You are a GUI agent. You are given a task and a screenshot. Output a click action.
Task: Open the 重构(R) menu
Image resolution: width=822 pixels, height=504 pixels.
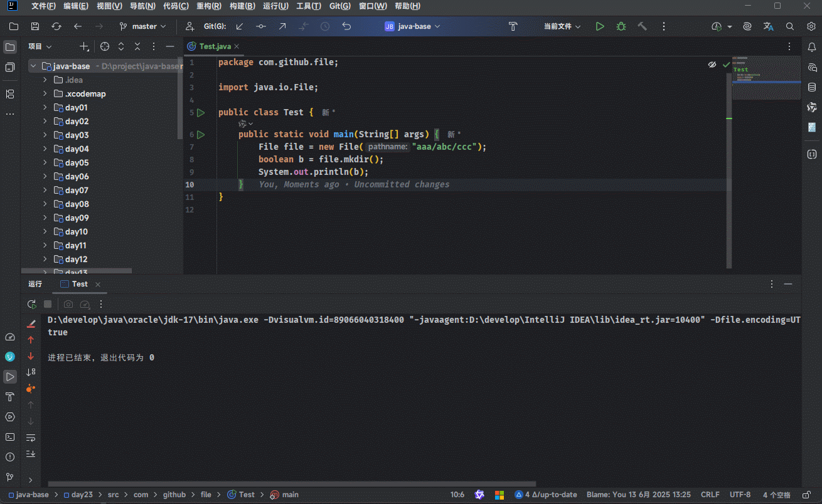tap(209, 6)
